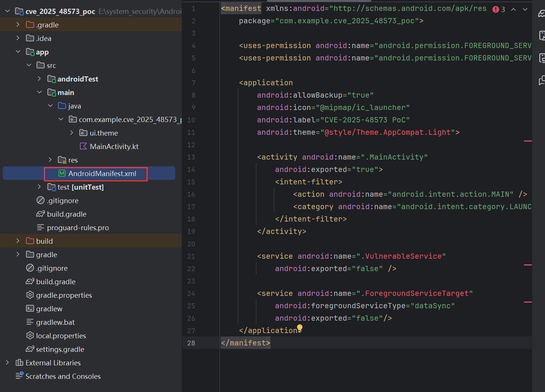
Task: Jump to next highlighted error arrow
Action: coord(525,9)
